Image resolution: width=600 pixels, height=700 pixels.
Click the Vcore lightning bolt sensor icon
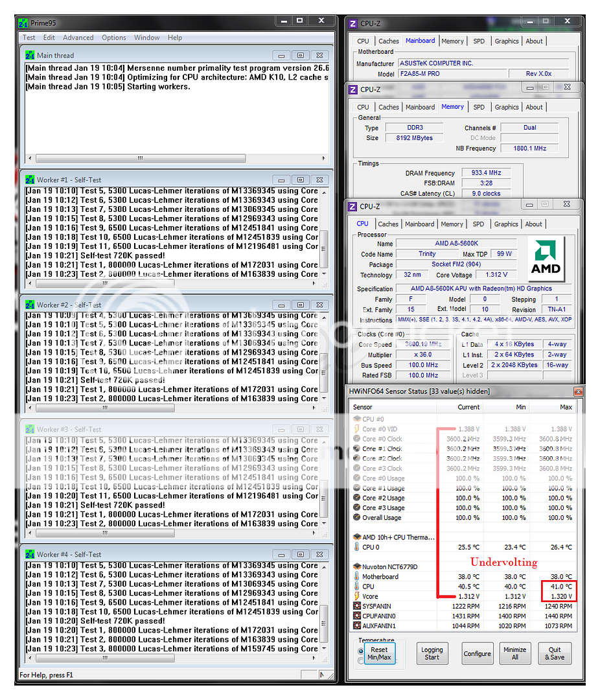[x=356, y=596]
